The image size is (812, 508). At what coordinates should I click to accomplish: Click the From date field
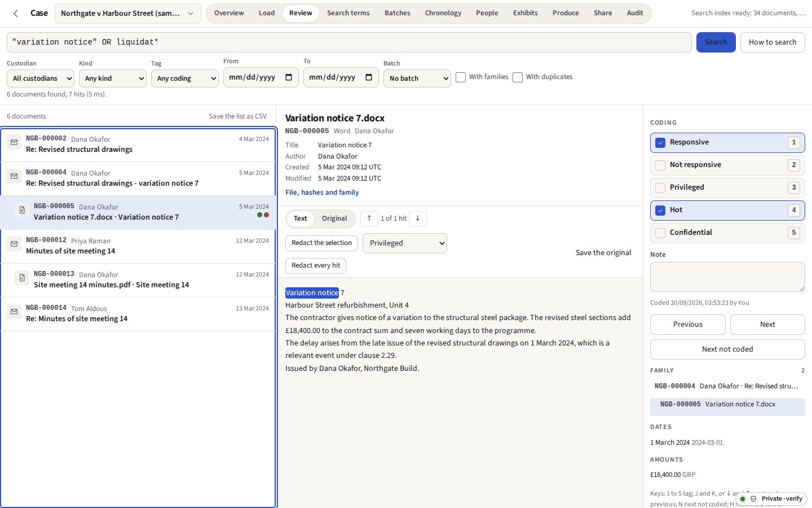[261, 77]
